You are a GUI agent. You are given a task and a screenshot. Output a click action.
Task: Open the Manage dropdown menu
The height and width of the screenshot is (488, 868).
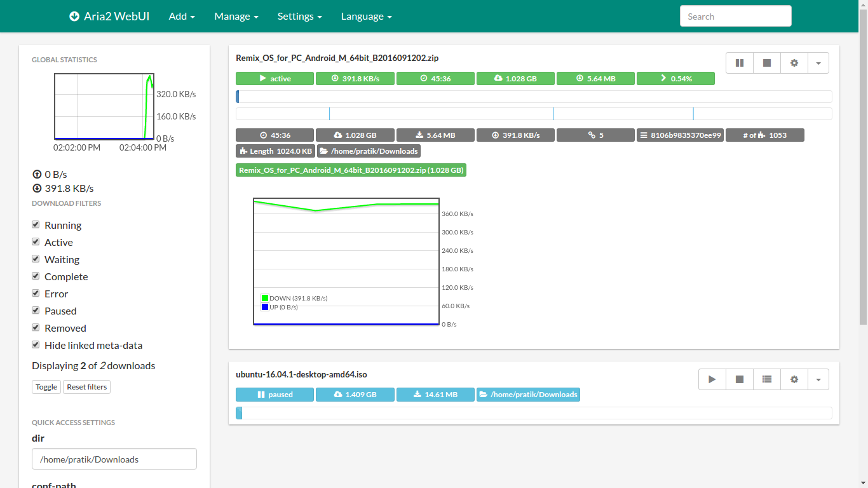[236, 17]
